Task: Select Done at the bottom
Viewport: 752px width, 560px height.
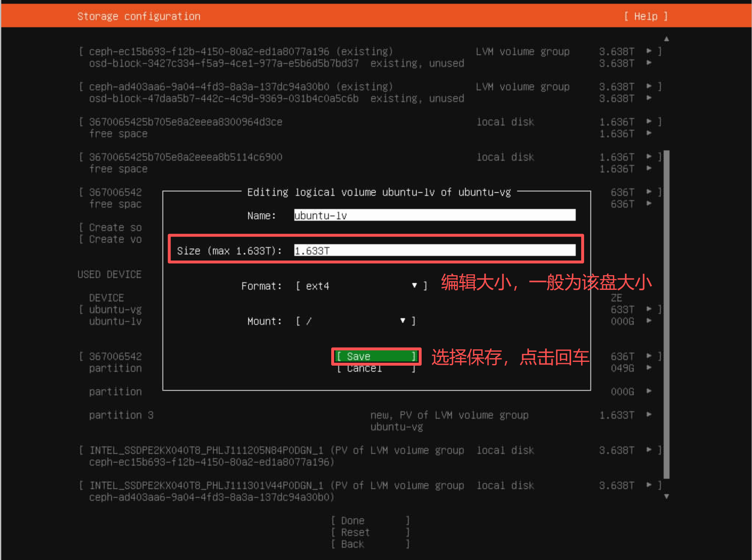Action: (370, 521)
